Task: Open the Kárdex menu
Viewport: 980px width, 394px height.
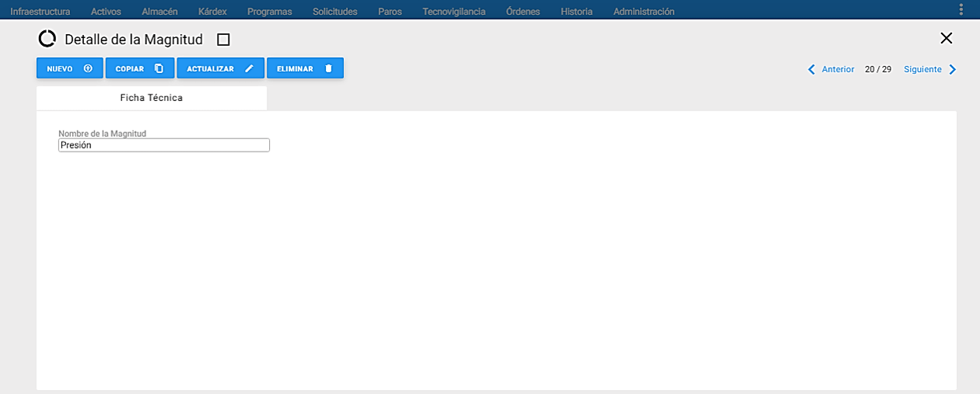Action: pos(212,12)
